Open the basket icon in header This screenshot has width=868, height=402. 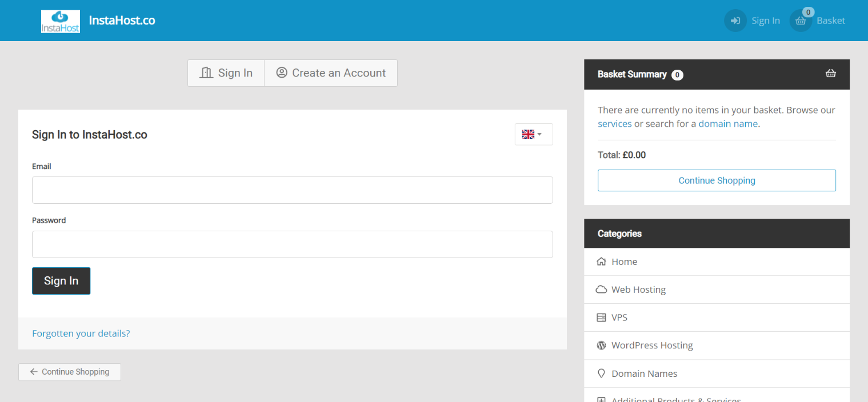[801, 21]
